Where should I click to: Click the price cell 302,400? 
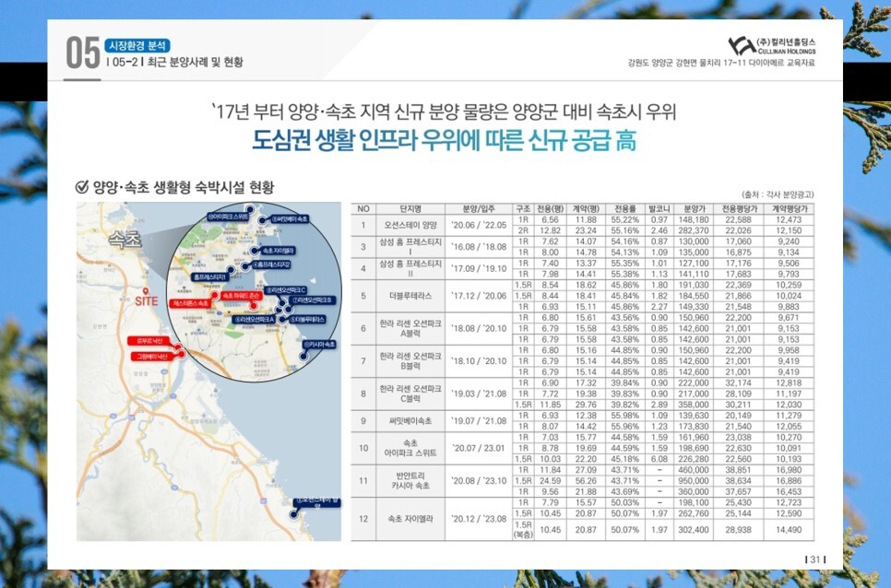(x=694, y=530)
